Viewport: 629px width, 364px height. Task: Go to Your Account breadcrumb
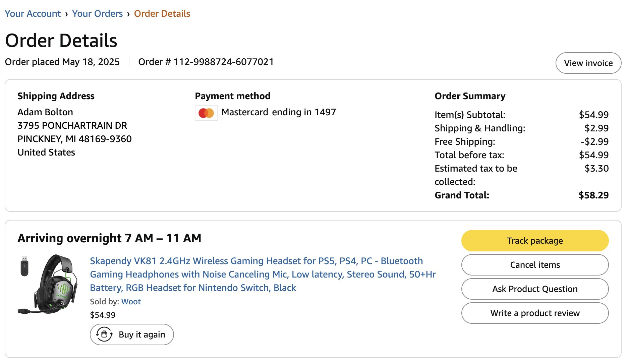33,14
